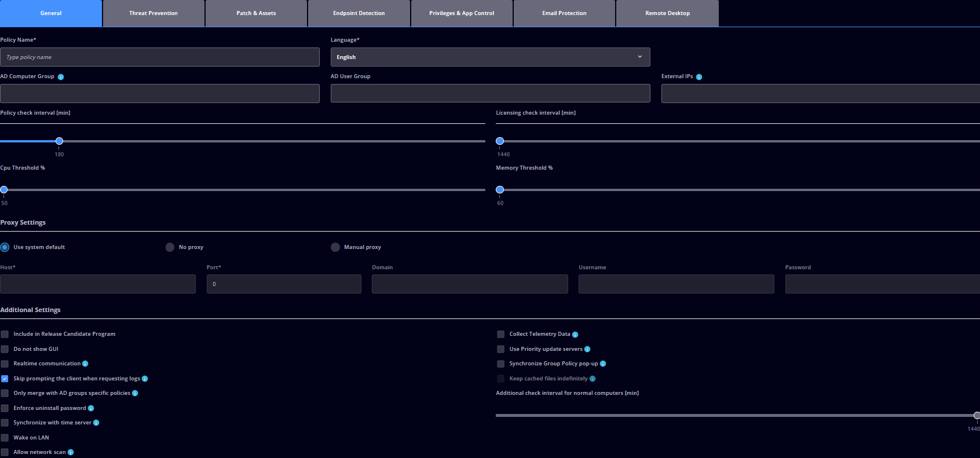Show info for Keep cached files indefinitely

click(x=593, y=379)
